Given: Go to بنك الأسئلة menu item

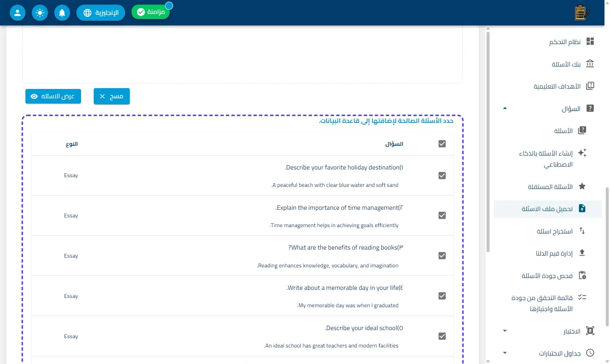Looking at the screenshot, I should (x=566, y=64).
